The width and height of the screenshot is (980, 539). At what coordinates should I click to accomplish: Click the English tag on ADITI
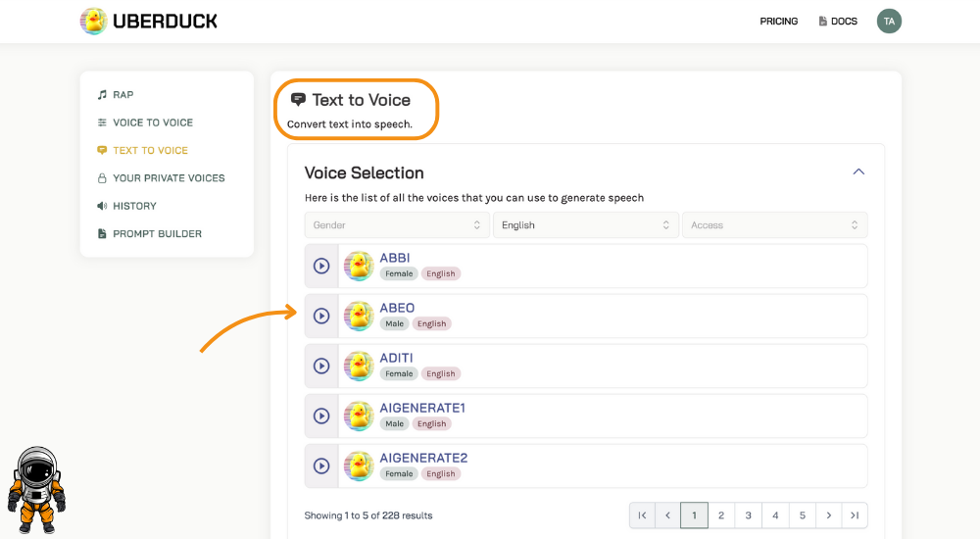(441, 374)
